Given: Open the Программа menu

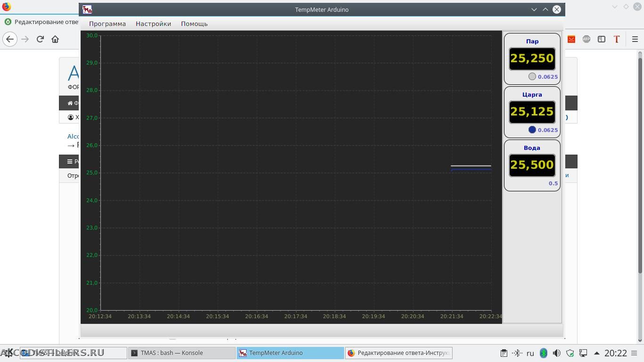Looking at the screenshot, I should pos(107,24).
